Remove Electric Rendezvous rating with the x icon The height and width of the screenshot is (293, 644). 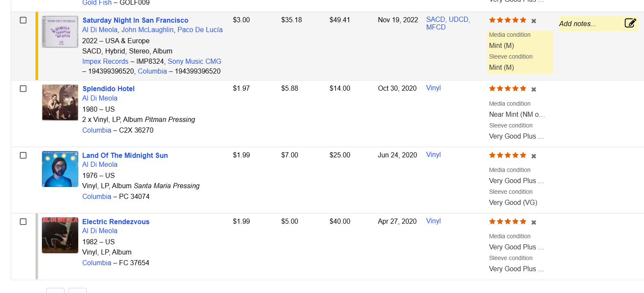534,222
